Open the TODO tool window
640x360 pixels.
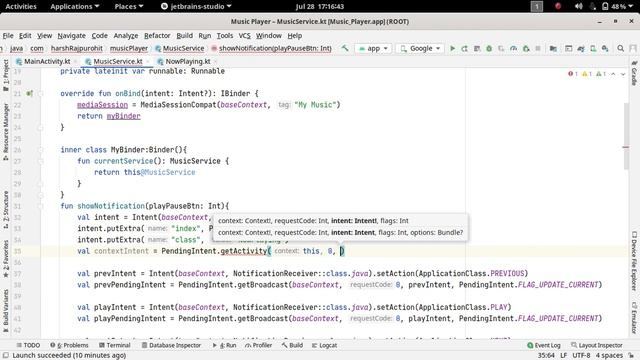coord(28,345)
